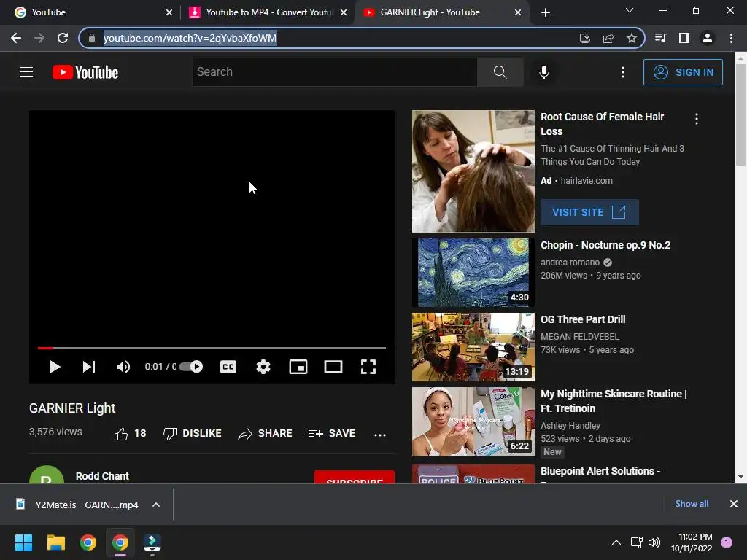The height and width of the screenshot is (560, 747).
Task: Play the GARNIER Light video
Action: pyautogui.click(x=54, y=367)
